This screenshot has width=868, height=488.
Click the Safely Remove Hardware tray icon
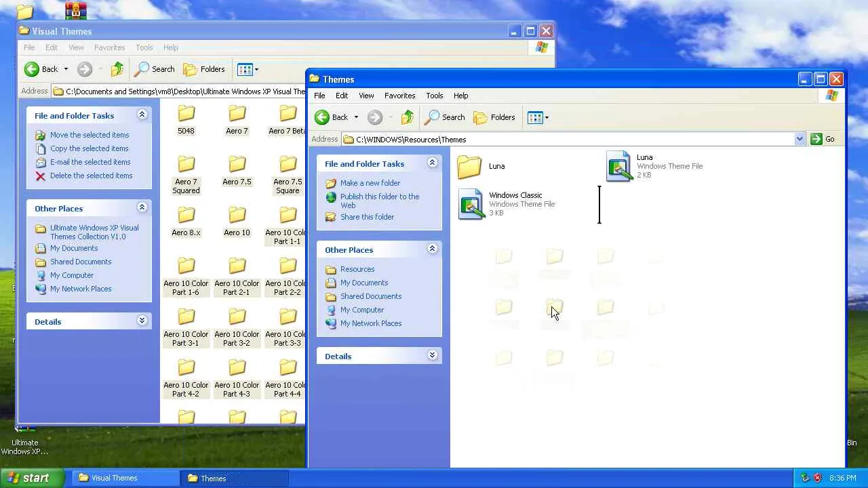(x=805, y=478)
